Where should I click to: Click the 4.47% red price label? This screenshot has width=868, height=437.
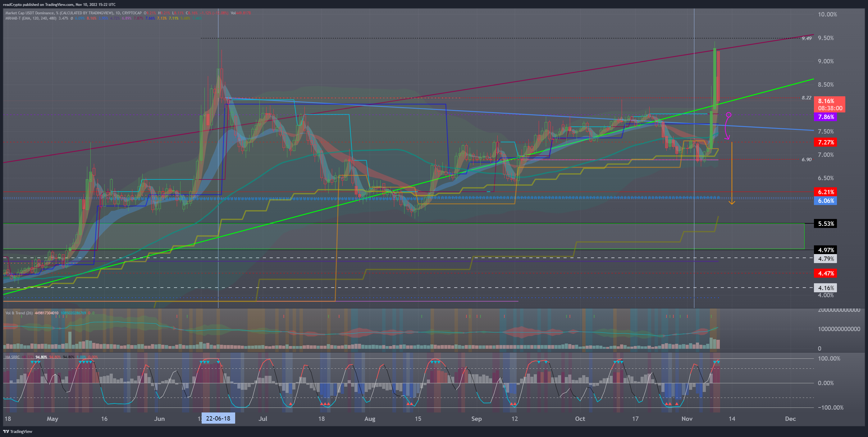point(826,274)
